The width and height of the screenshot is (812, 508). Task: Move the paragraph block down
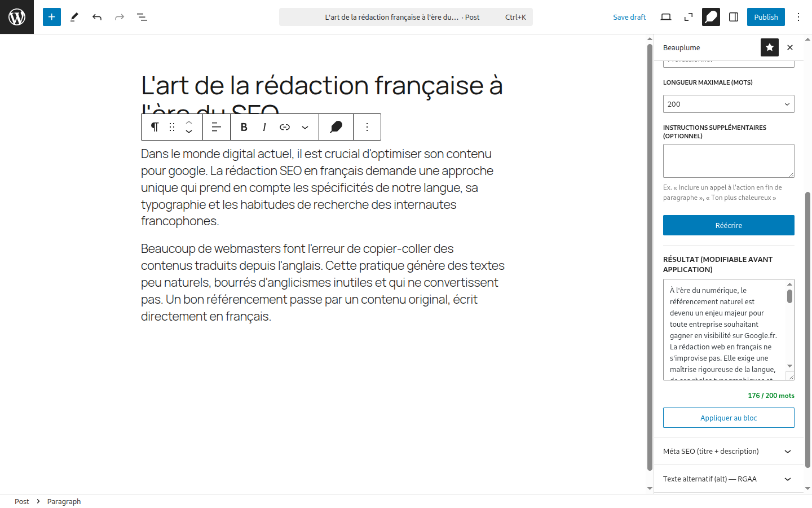tap(189, 132)
